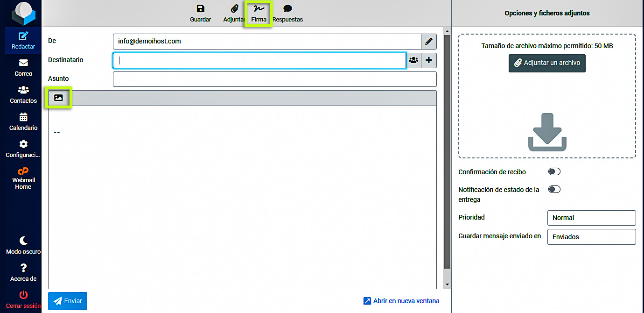Open the Guardar mensaje enviado en dropdown

591,237
